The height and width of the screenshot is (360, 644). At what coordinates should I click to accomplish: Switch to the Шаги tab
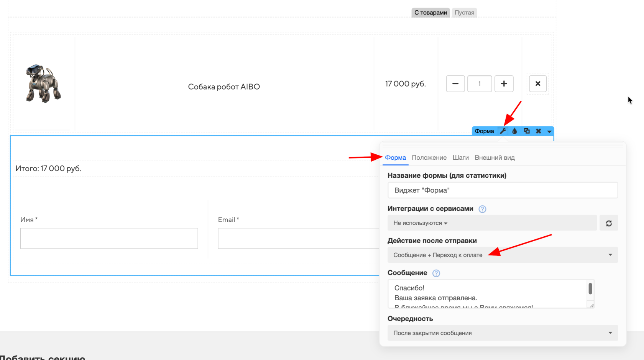(x=460, y=158)
